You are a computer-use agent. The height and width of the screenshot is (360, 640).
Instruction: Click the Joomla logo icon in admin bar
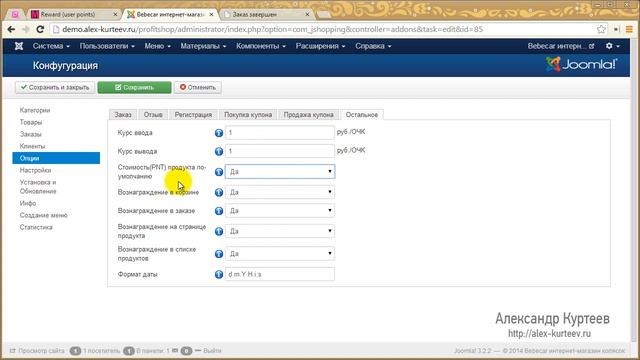19,46
